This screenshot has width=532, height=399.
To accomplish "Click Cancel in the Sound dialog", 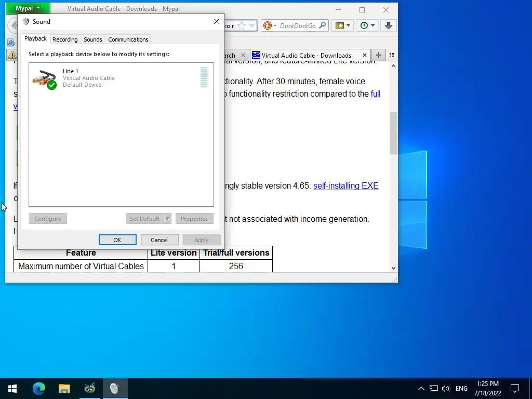I will coord(159,240).
